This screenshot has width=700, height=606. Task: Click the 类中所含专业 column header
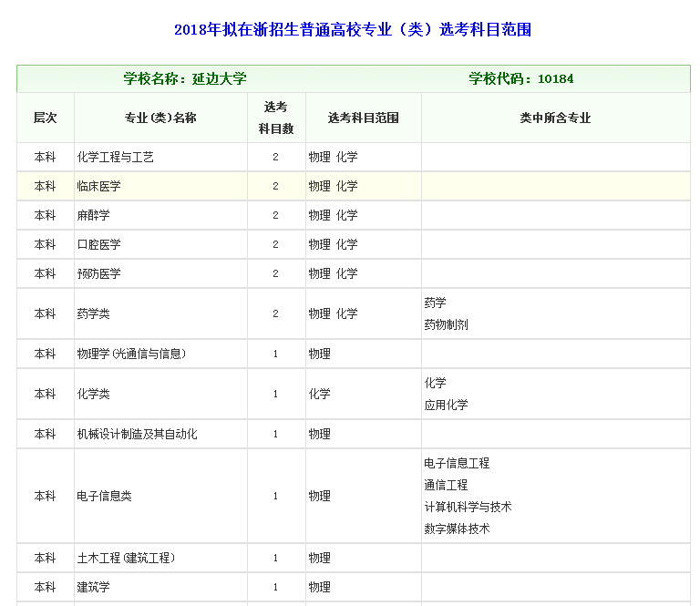[555, 118]
